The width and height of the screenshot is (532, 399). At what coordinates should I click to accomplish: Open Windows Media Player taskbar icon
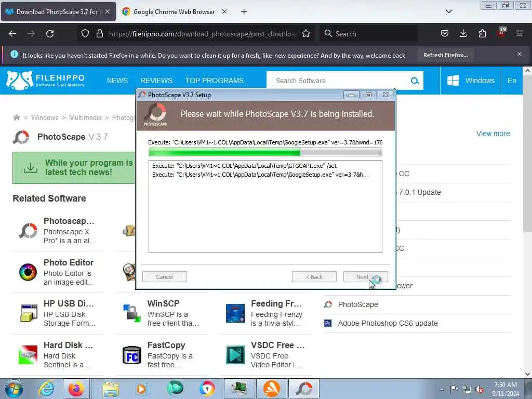141,389
